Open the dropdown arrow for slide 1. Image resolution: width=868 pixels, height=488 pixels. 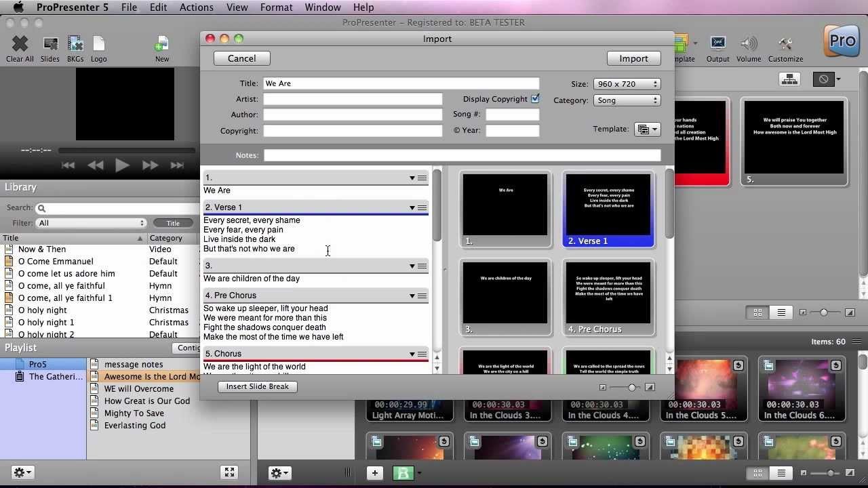click(x=412, y=178)
